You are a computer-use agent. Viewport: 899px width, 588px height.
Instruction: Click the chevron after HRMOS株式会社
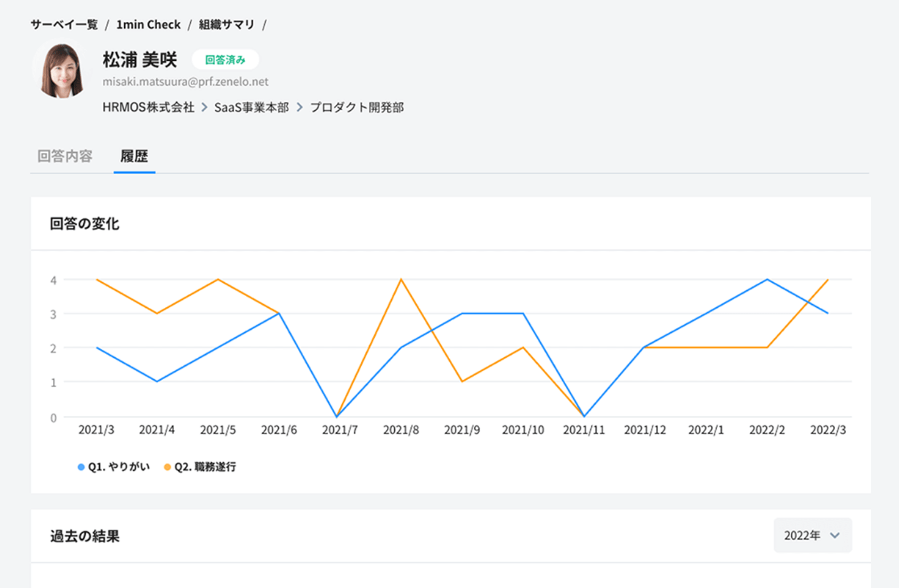click(205, 108)
